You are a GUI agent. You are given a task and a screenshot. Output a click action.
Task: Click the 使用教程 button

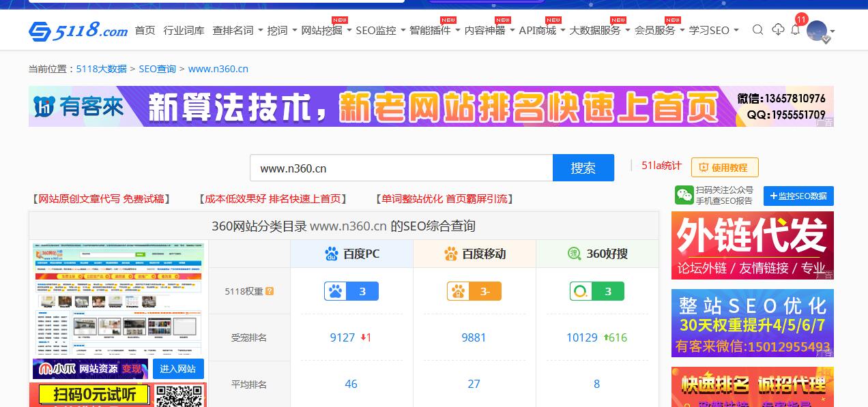[x=725, y=168]
